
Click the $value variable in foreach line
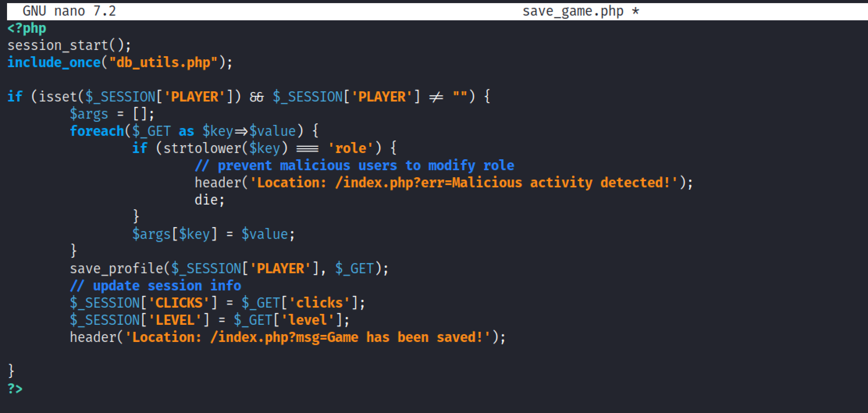point(272,131)
